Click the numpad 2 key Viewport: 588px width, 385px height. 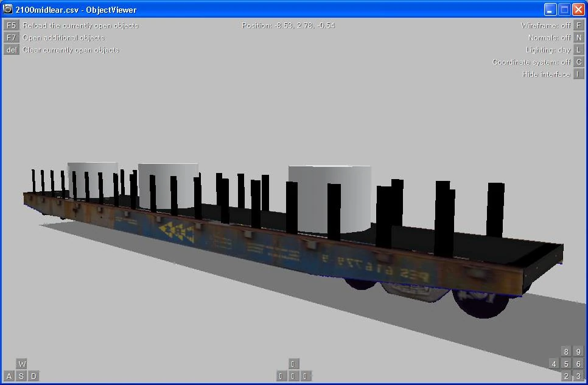pyautogui.click(x=566, y=376)
